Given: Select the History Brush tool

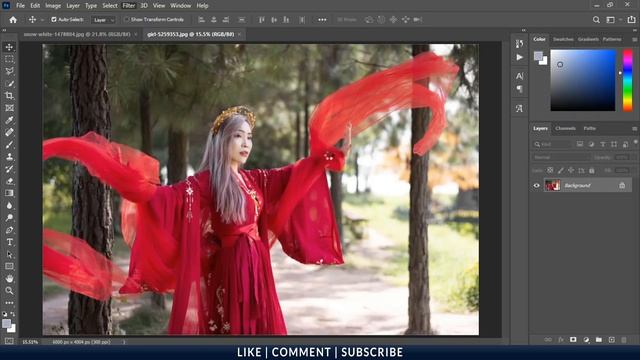Looking at the screenshot, I should tap(9, 169).
